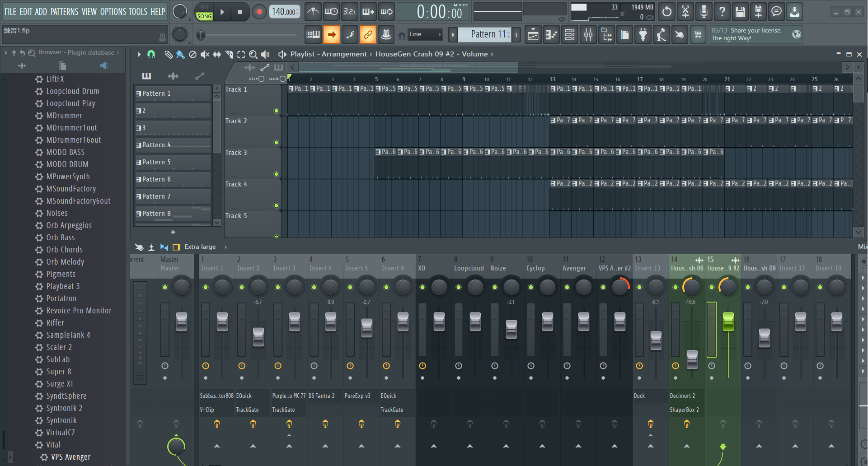Viewport: 868px width, 466px height.
Task: Open the Metronome button in top toolbar
Action: [313, 12]
